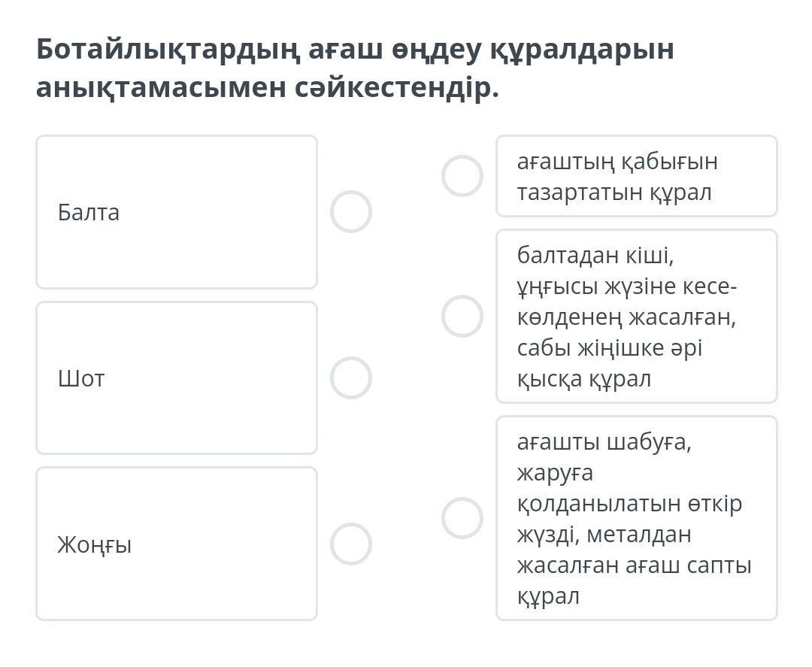Pick the 'ағашты шабуға, жаруға қолданылатын' definition card
Image resolution: width=812 pixels, height=667 pixels.
click(x=636, y=518)
